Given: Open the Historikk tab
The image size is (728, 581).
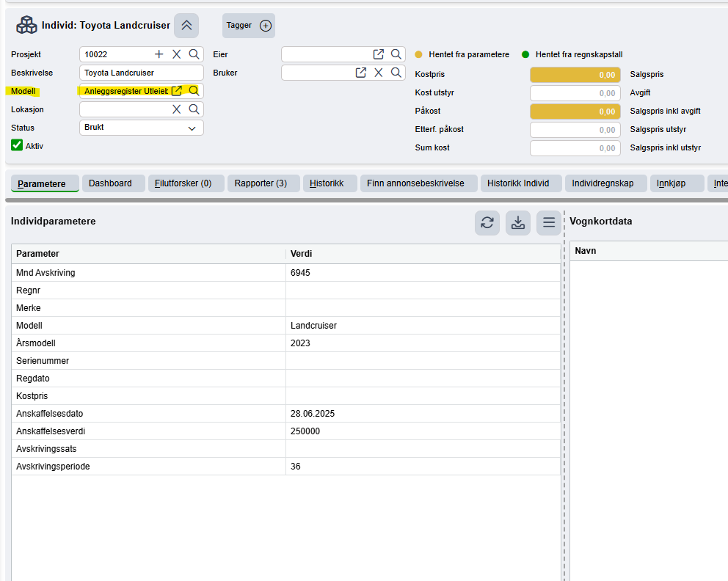Looking at the screenshot, I should point(330,183).
